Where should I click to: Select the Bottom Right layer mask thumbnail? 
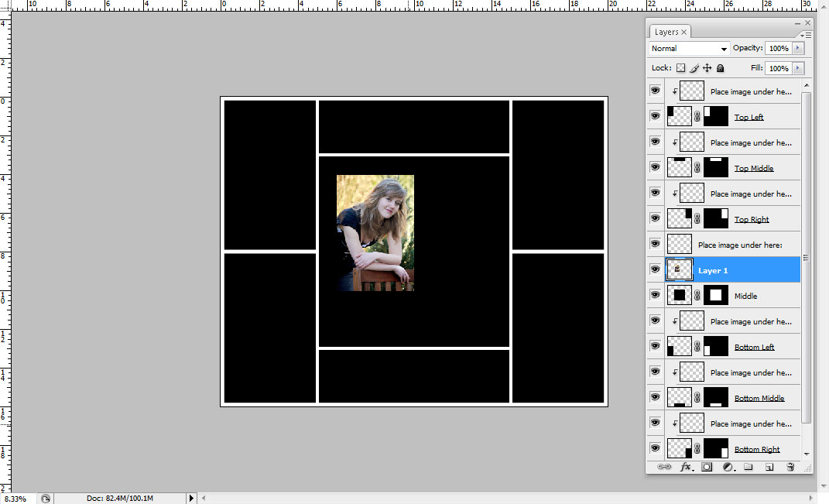coord(716,448)
